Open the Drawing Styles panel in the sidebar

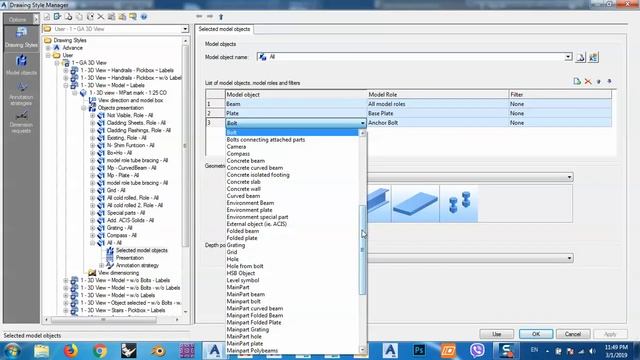pyautogui.click(x=21, y=38)
